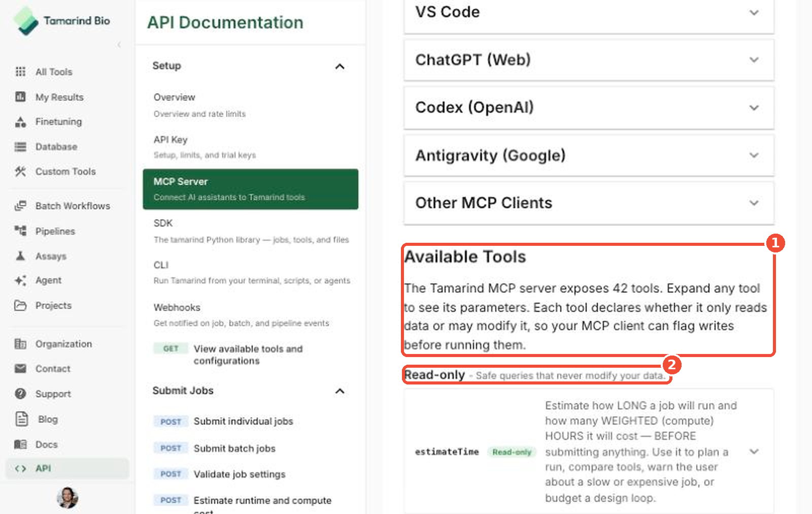Viewport: 812px width, 514px height.
Task: Select API code brackets icon
Action: tap(20, 468)
